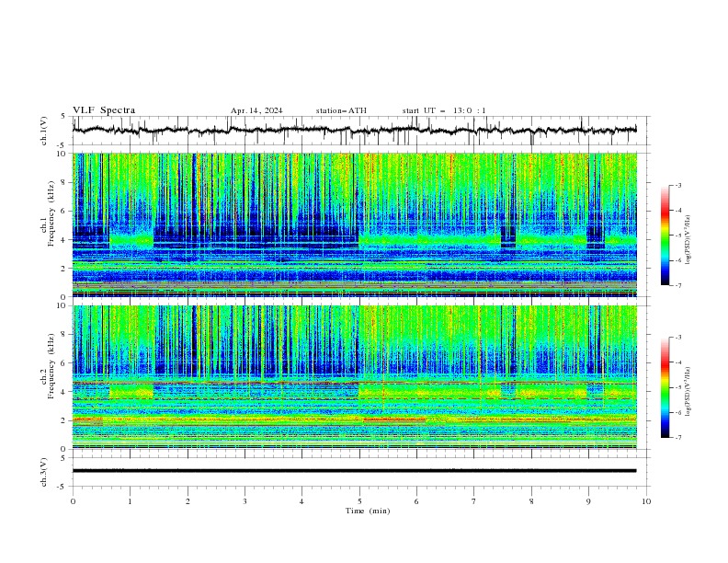Screen dimensions: 728x563
Task: Click the "6" kHz tick on ch.2 frequency axis
Action: (x=65, y=363)
